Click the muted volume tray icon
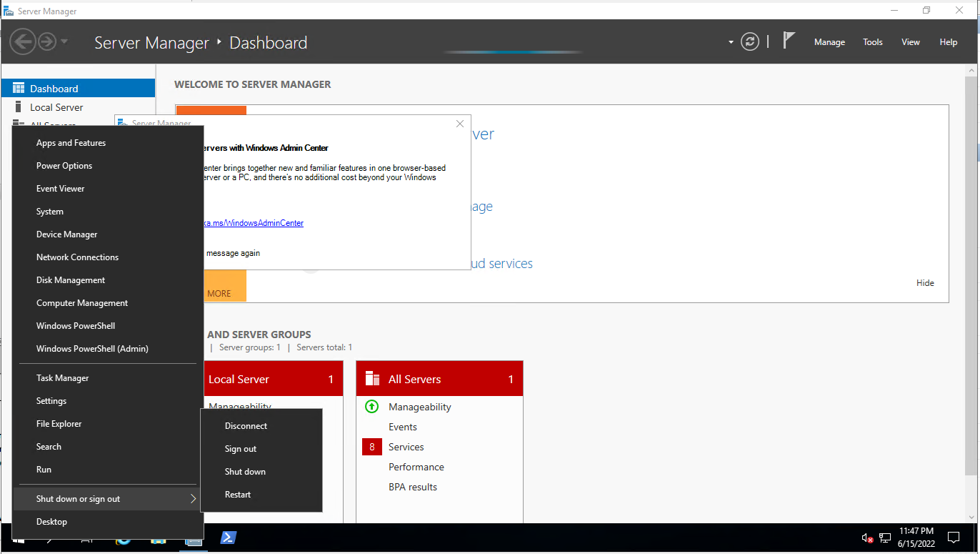 coord(867,538)
